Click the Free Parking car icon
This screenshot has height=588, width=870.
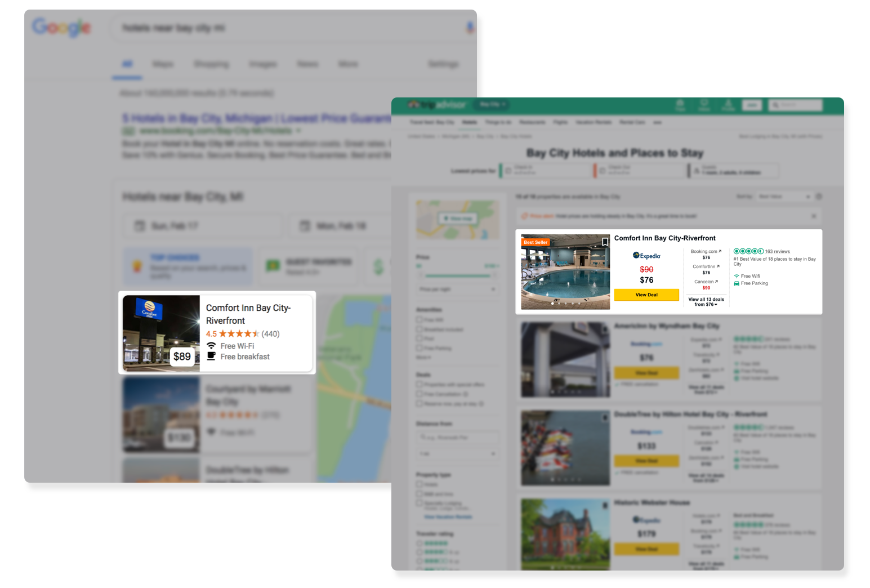click(737, 283)
